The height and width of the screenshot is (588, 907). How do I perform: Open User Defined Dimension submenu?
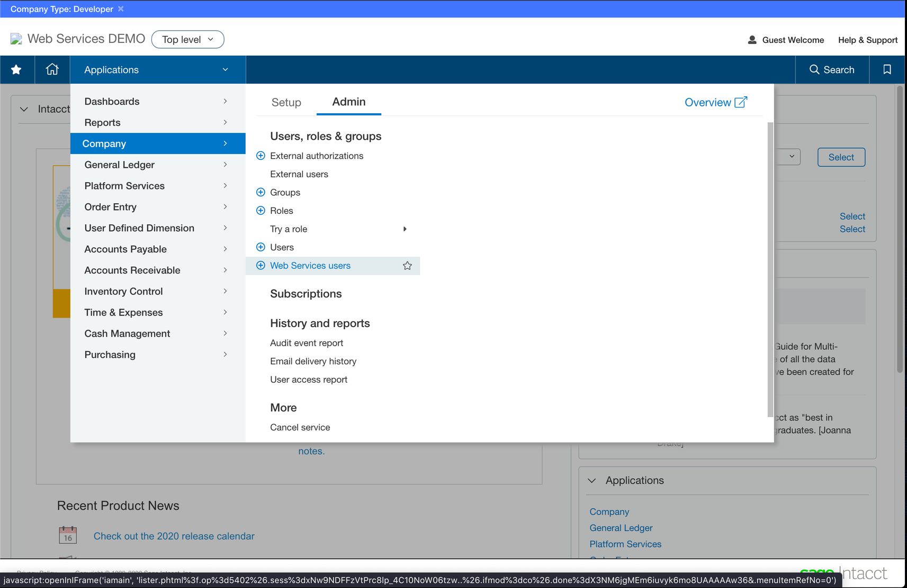[x=158, y=228]
